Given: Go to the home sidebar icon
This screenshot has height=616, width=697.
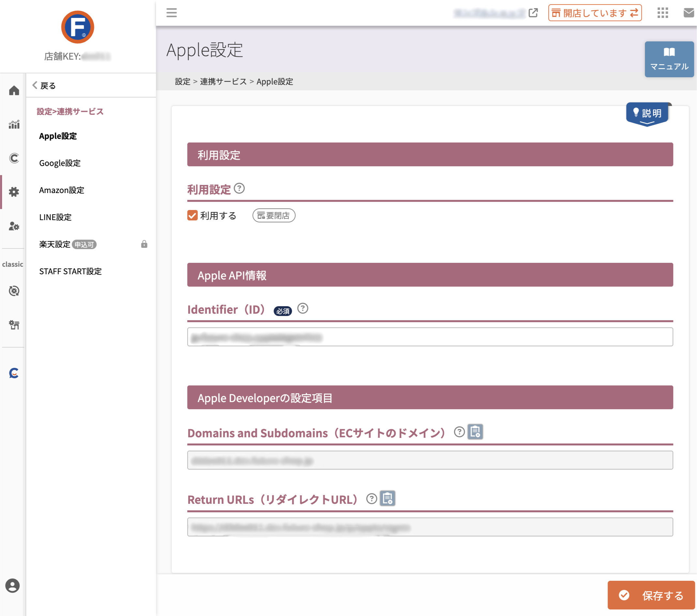Looking at the screenshot, I should pyautogui.click(x=14, y=91).
